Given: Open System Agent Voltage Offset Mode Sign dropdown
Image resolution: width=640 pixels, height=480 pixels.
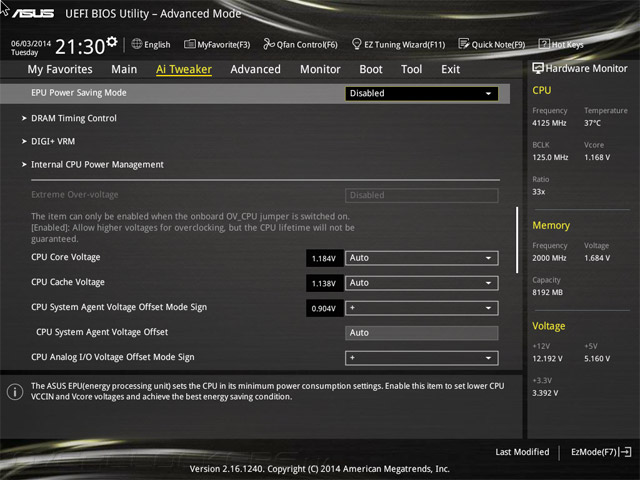Looking at the screenshot, I should [x=422, y=308].
